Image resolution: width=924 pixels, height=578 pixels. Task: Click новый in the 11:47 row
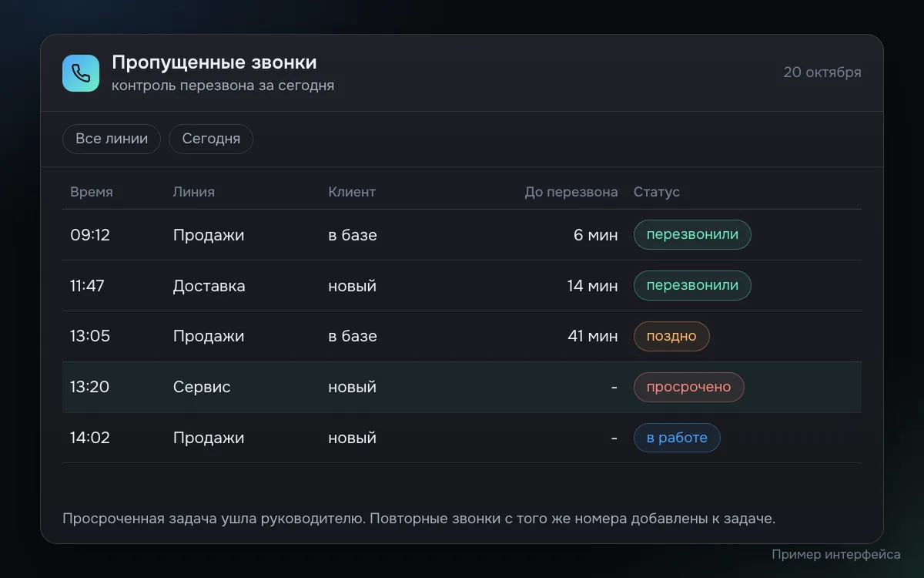[353, 286]
